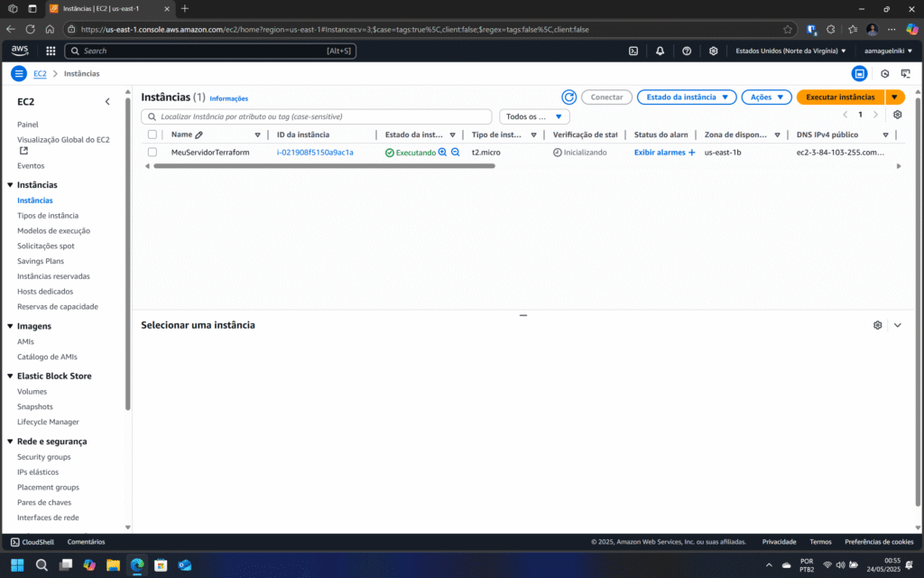
Task: Go to browser home page
Action: (50, 29)
